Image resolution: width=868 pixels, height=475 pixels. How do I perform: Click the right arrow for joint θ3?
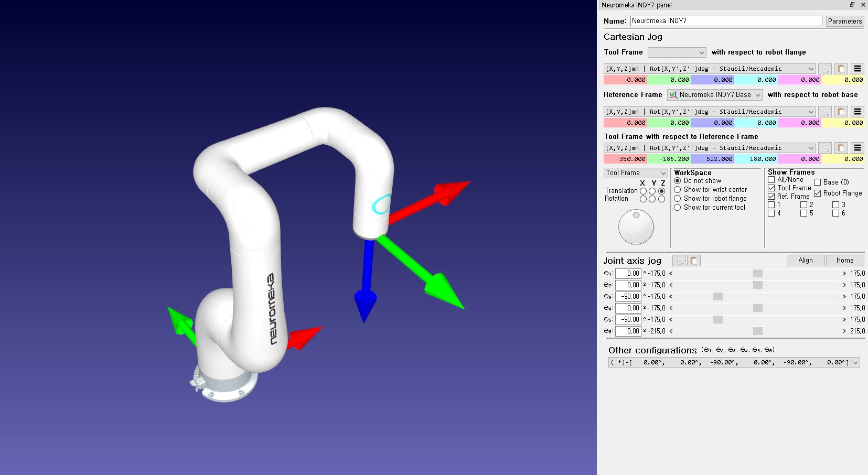point(844,297)
